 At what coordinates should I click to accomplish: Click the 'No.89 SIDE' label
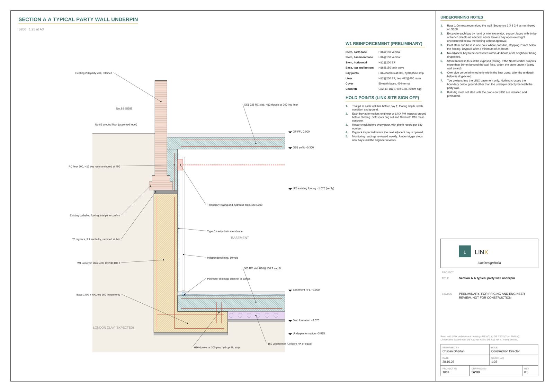124,109
